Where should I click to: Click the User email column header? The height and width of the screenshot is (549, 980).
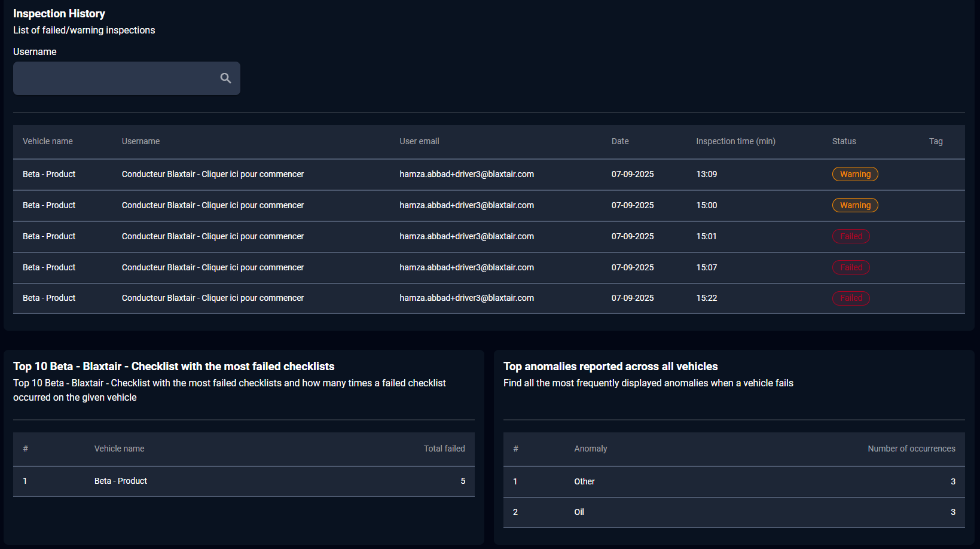point(419,142)
